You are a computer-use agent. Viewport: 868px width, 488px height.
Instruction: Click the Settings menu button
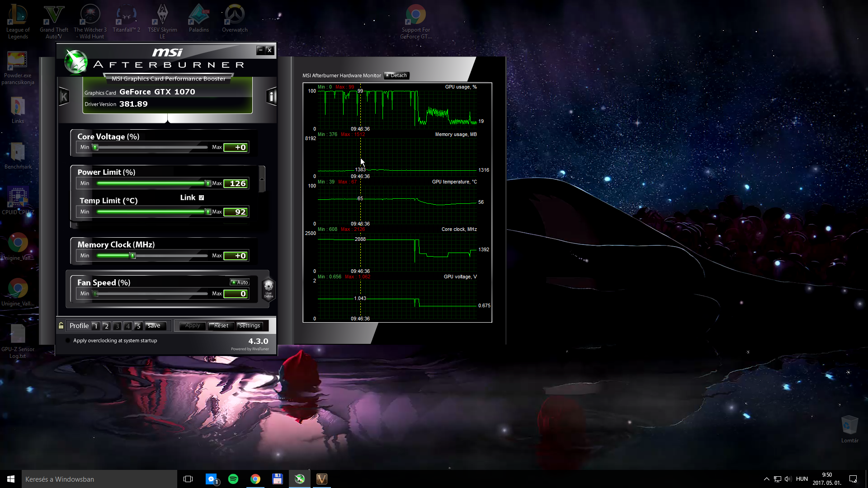[250, 325]
